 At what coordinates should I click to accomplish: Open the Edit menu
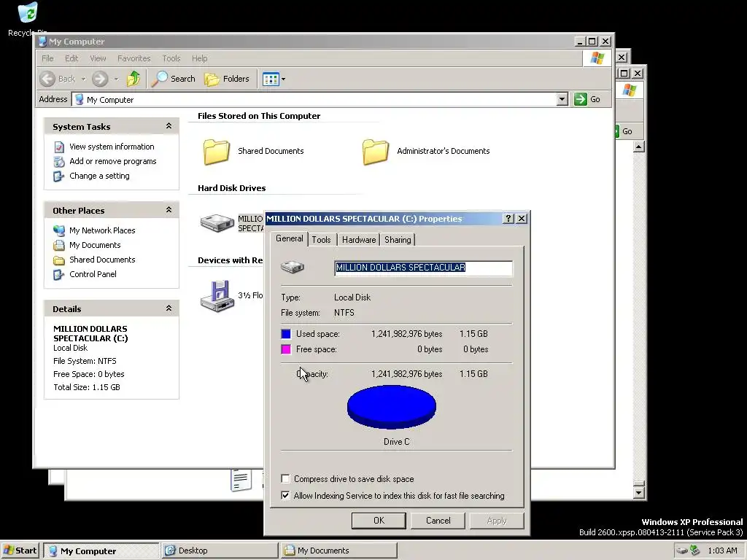pyautogui.click(x=71, y=58)
